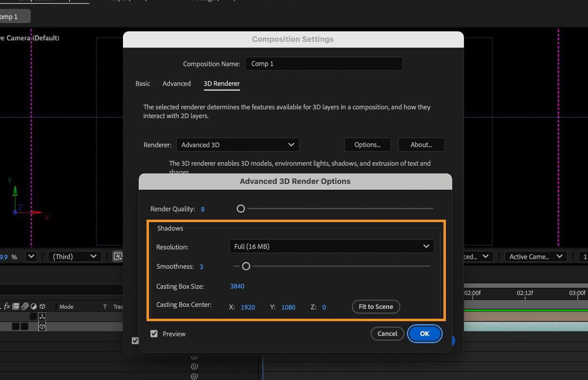Uncheck the checkbox at the bottom left of the dialog
588x380 pixels.
pos(136,340)
